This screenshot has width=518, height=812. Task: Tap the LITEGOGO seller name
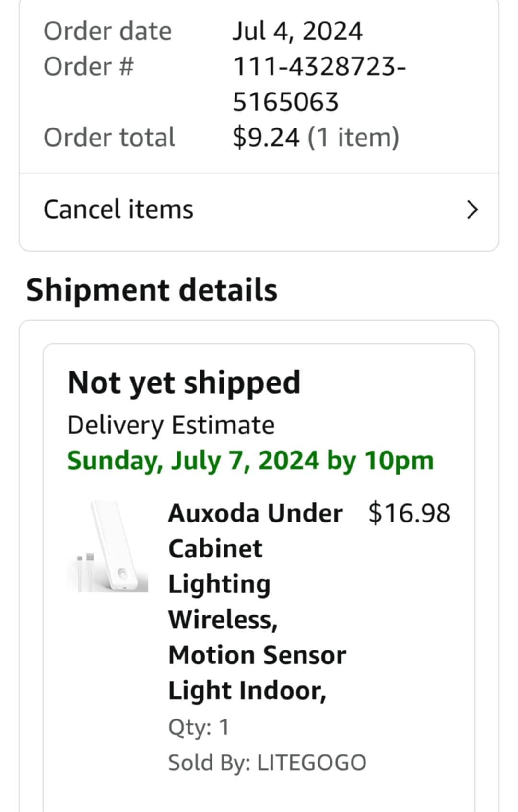point(312,763)
